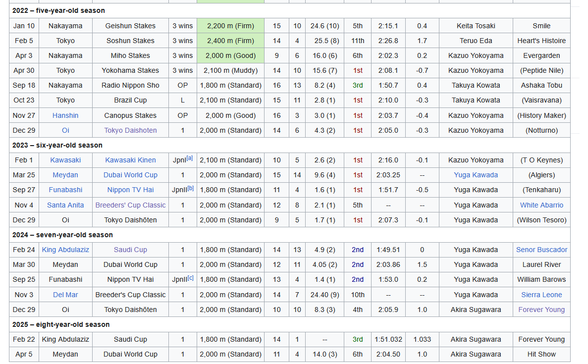
Task: Open the Santa Anita racecourse link
Action: [65, 205]
